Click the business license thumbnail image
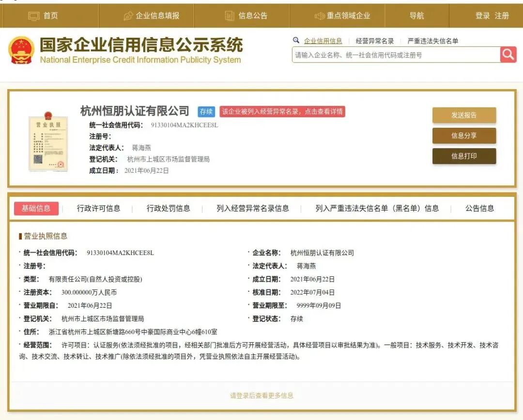The height and width of the screenshot is (420, 523). tap(48, 141)
